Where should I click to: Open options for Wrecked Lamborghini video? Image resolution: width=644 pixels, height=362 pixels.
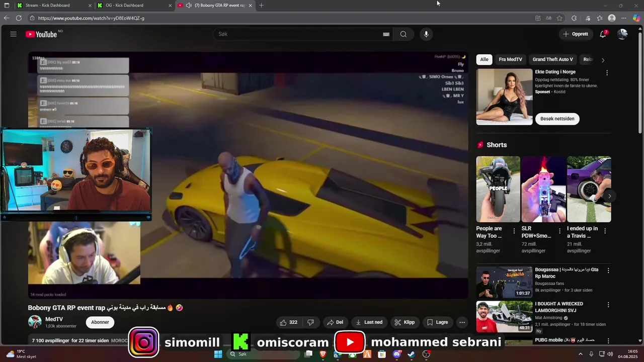pos(608,305)
